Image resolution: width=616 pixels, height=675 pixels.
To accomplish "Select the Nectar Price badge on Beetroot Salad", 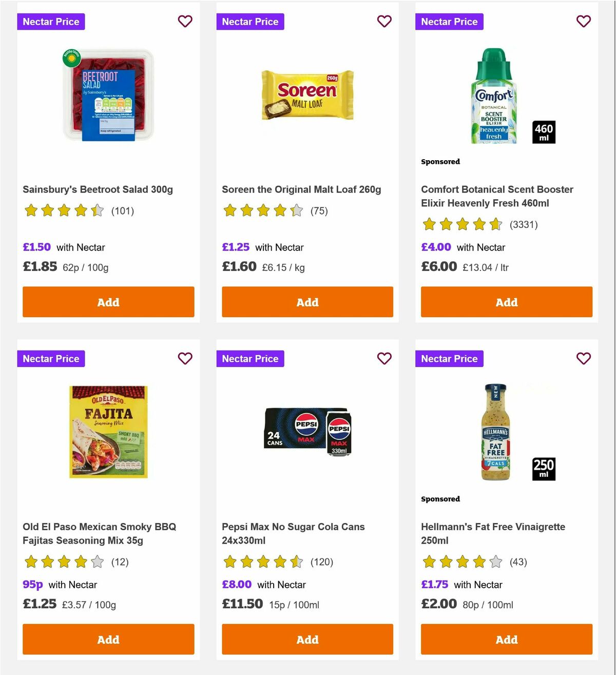I will (51, 21).
